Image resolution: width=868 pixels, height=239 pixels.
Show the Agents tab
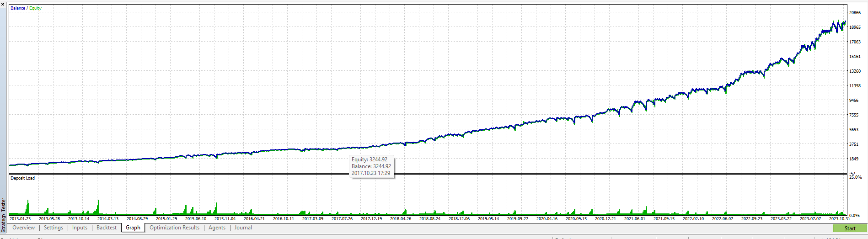tap(217, 228)
